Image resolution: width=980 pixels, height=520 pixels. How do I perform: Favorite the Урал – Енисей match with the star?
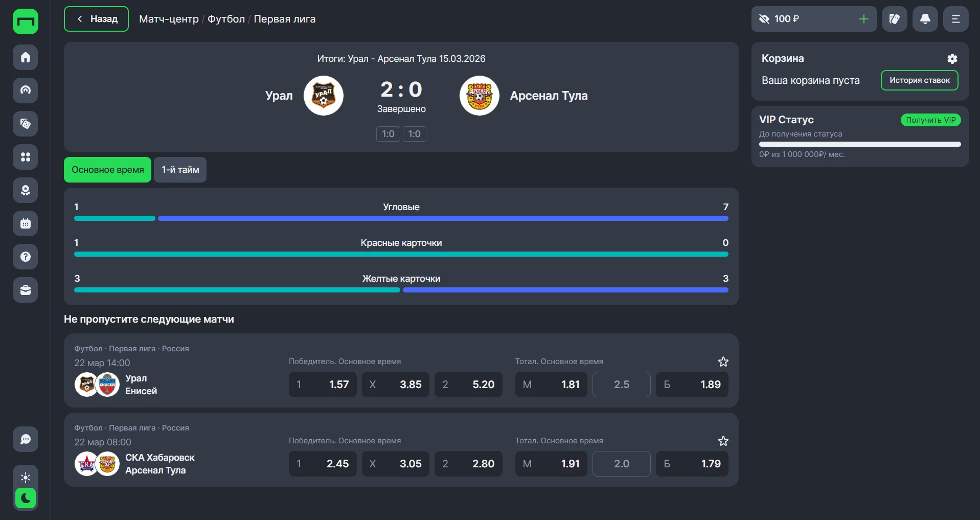[x=723, y=362]
